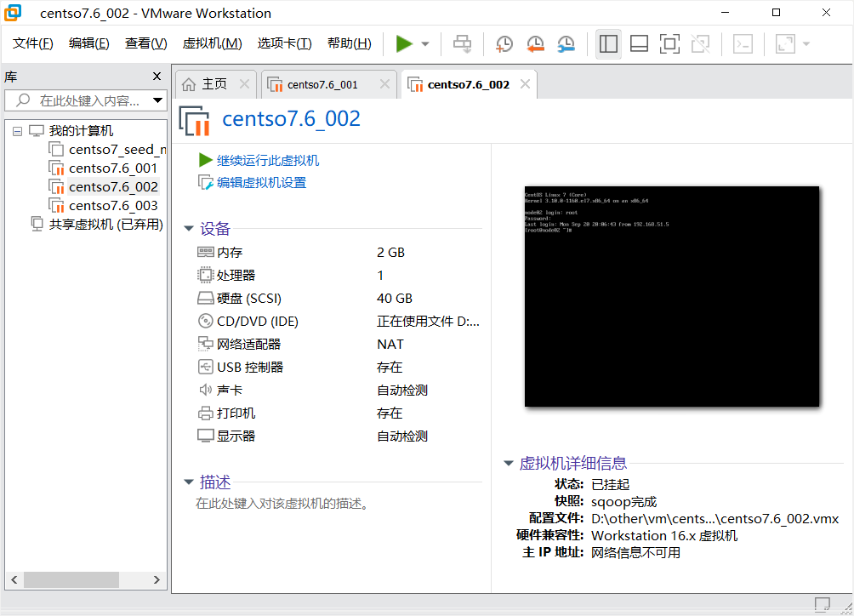Select 我的计算机 in library tree
The width and height of the screenshot is (854, 616).
tap(81, 131)
